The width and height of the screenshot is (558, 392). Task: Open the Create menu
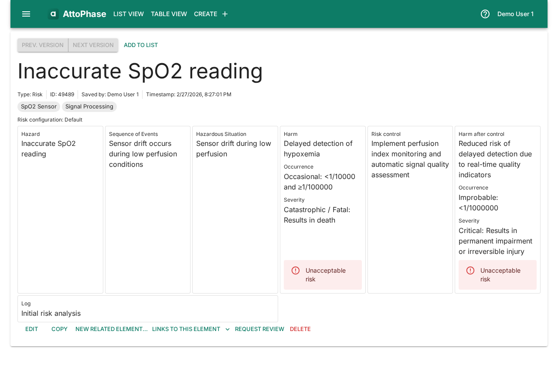tap(205, 14)
